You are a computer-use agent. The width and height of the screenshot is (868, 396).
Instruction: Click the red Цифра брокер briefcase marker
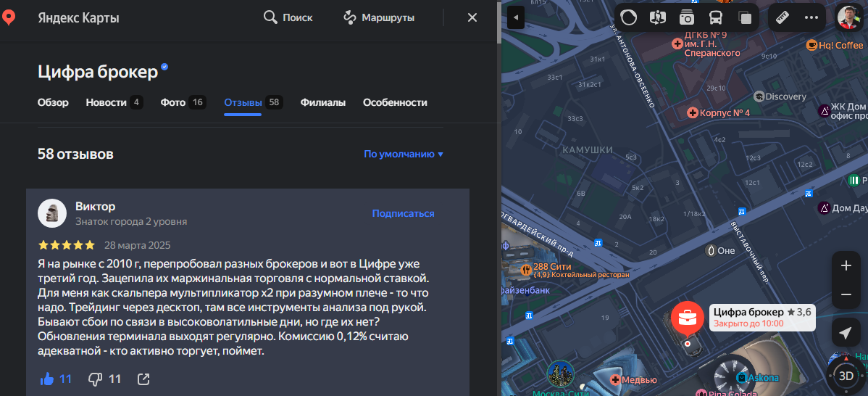[688, 318]
